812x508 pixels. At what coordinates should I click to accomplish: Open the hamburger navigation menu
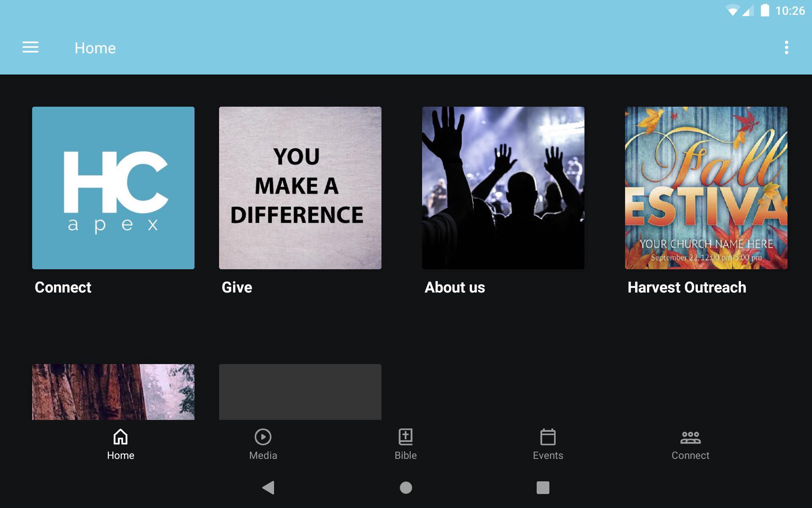[x=30, y=47]
